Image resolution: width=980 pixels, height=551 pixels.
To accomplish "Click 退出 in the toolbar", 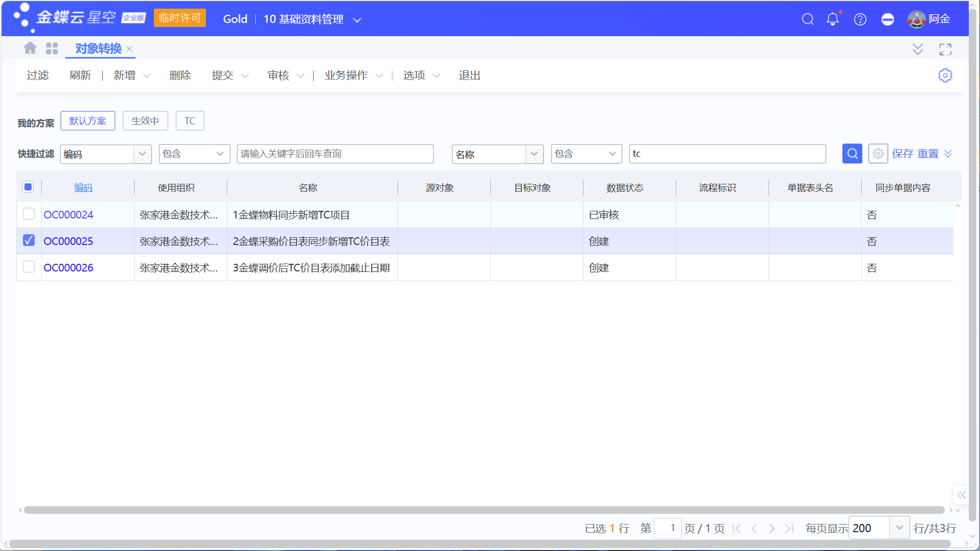I will 469,75.
